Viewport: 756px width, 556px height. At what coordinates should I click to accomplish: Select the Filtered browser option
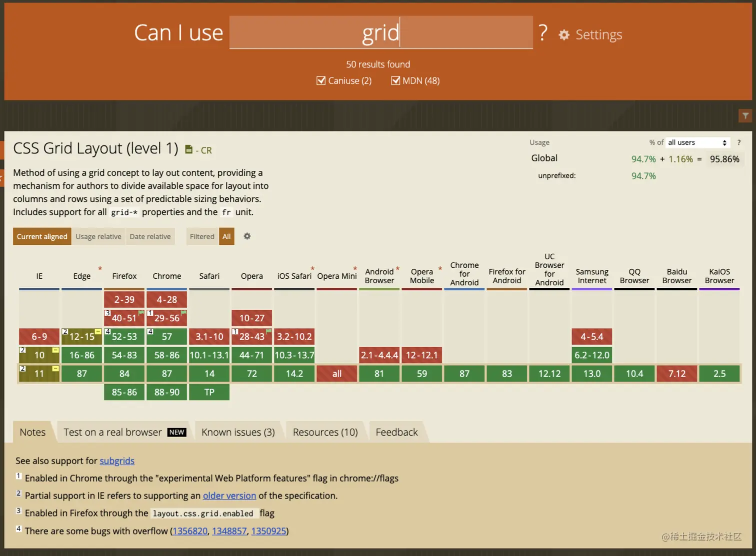tap(202, 236)
